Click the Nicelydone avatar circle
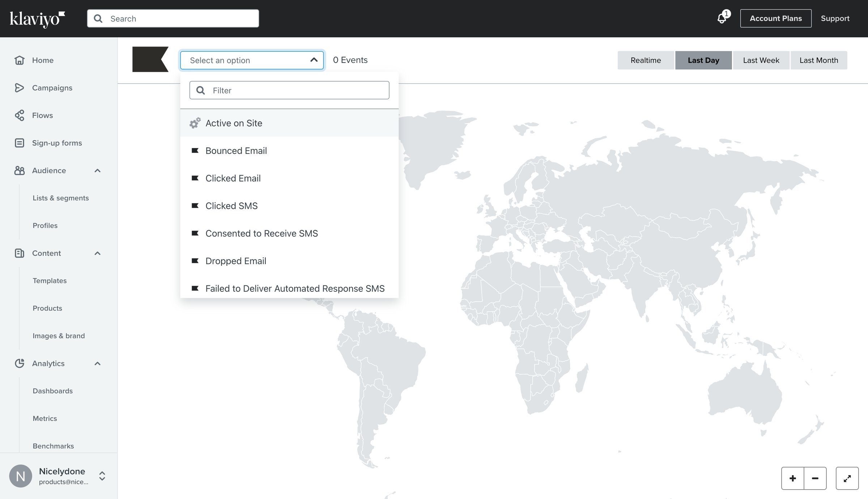The image size is (868, 499). [x=21, y=476]
